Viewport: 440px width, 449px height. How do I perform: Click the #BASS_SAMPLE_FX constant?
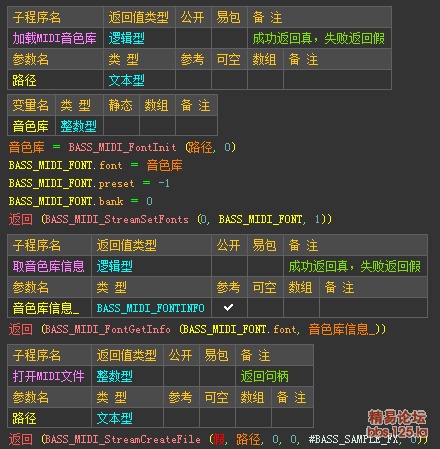[354, 439]
